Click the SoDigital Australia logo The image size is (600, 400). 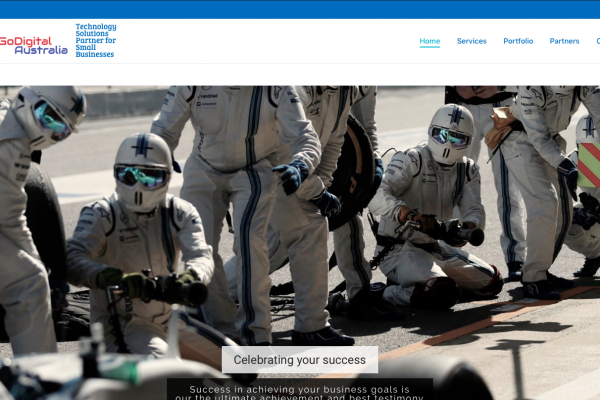tap(33, 45)
